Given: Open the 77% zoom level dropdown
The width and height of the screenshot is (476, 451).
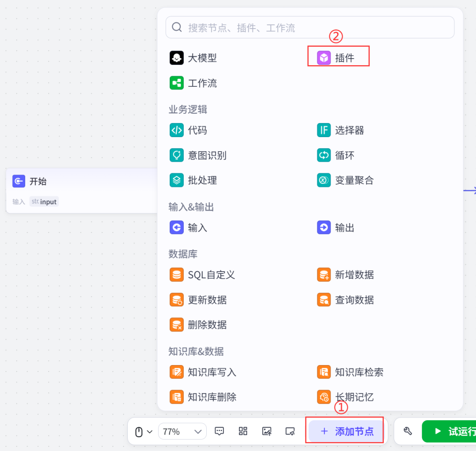Looking at the screenshot, I should [x=182, y=431].
